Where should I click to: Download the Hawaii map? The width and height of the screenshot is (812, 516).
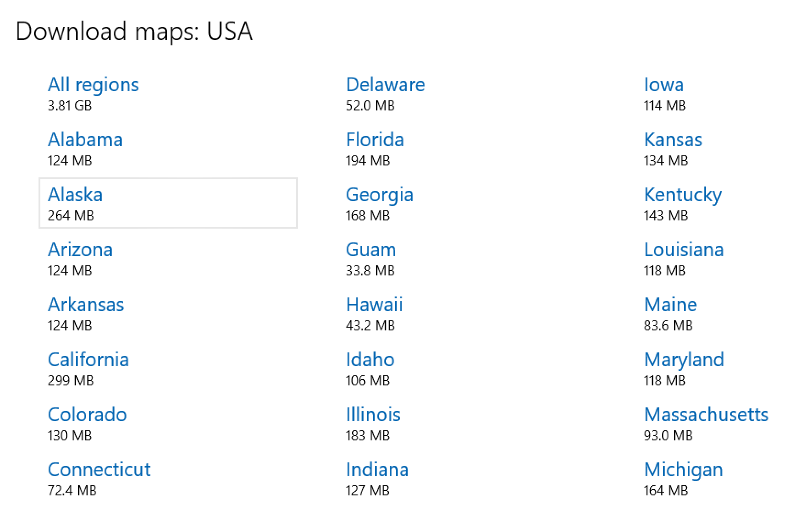pos(374,304)
